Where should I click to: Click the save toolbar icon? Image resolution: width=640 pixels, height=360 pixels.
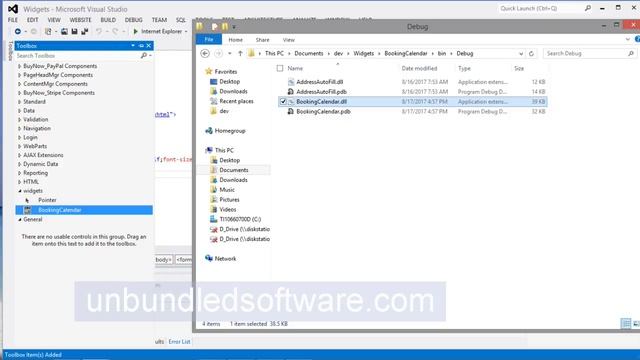[74, 31]
